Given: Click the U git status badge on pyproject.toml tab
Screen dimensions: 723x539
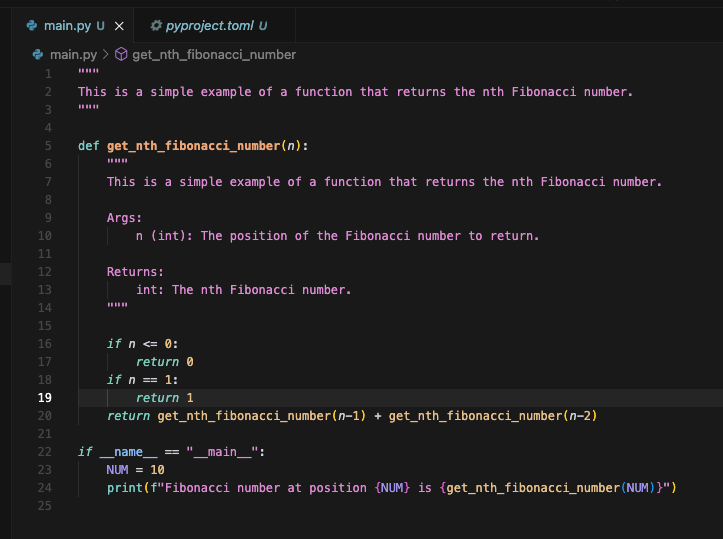Looking at the screenshot, I should 263,24.
